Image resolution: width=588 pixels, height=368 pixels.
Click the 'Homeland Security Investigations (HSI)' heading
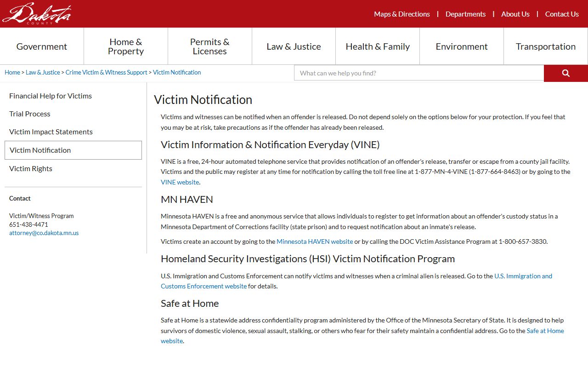click(x=308, y=259)
